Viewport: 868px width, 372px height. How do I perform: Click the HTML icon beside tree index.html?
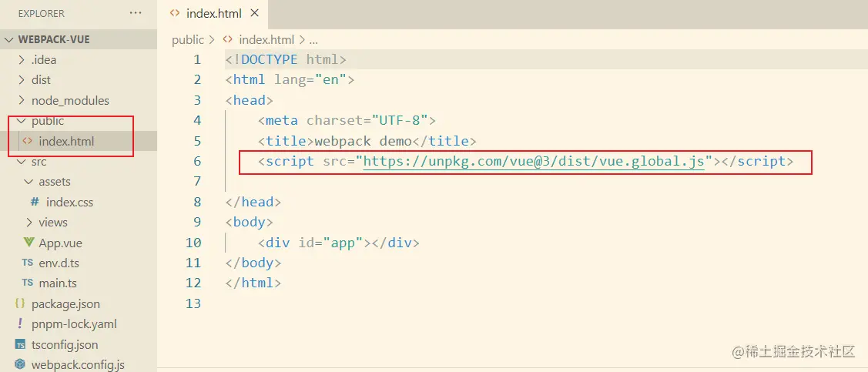[27, 141]
